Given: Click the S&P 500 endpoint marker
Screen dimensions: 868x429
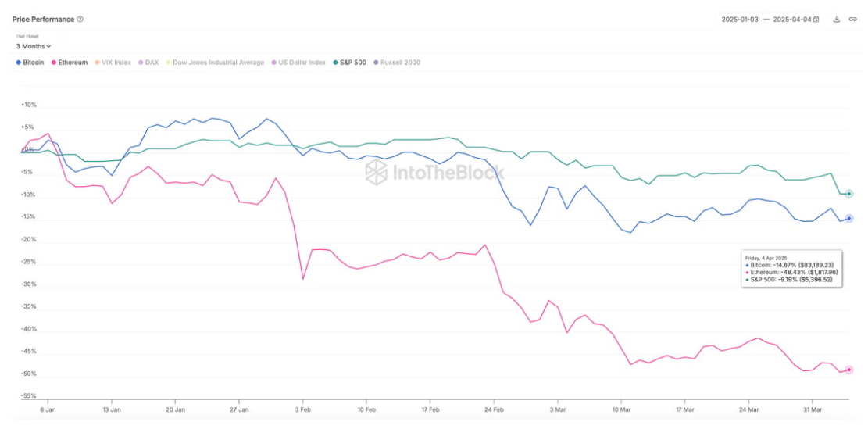Looking at the screenshot, I should point(849,194).
